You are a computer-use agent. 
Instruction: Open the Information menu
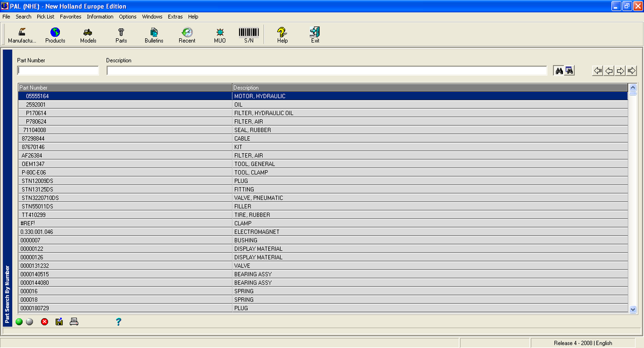pyautogui.click(x=100, y=17)
